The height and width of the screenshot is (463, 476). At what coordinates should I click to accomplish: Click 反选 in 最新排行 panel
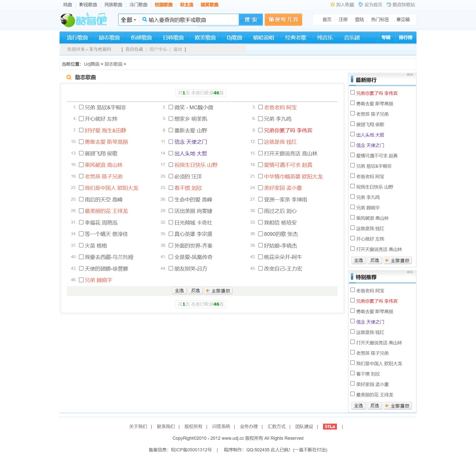coord(375,260)
